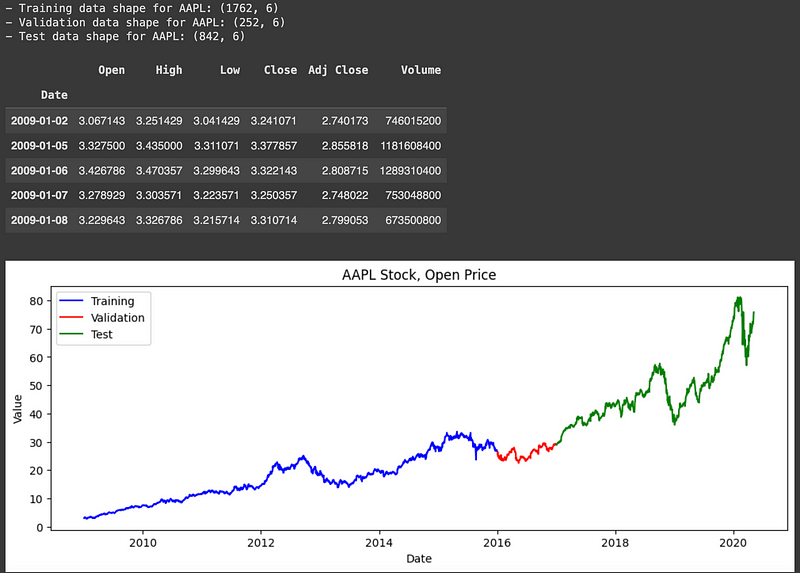The height and width of the screenshot is (573, 800).
Task: Click Close value 3.250357
Action: (273, 195)
